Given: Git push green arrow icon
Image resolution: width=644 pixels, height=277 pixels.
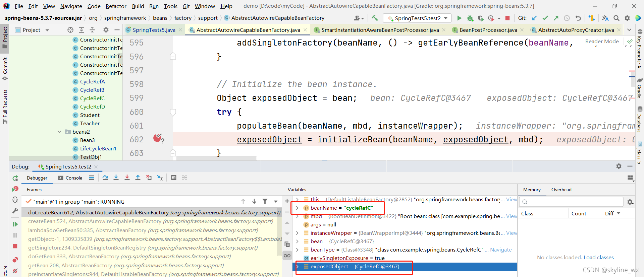Looking at the screenshot, I should (x=556, y=18).
